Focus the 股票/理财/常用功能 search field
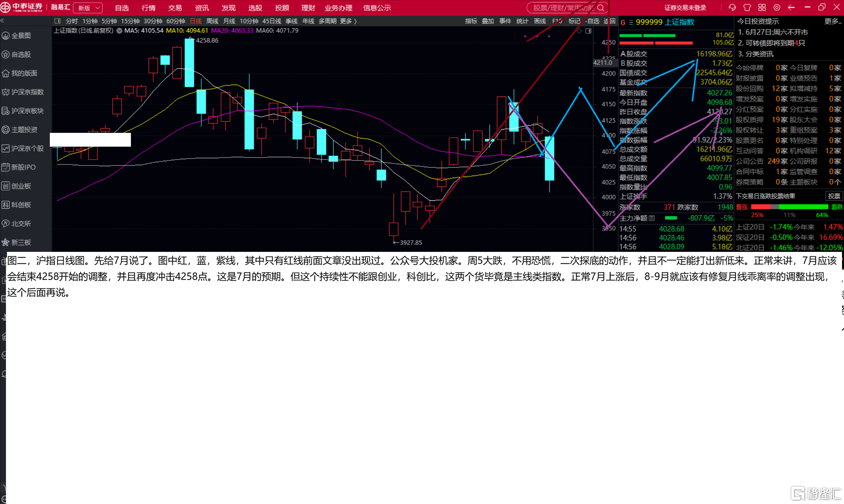 [x=563, y=8]
